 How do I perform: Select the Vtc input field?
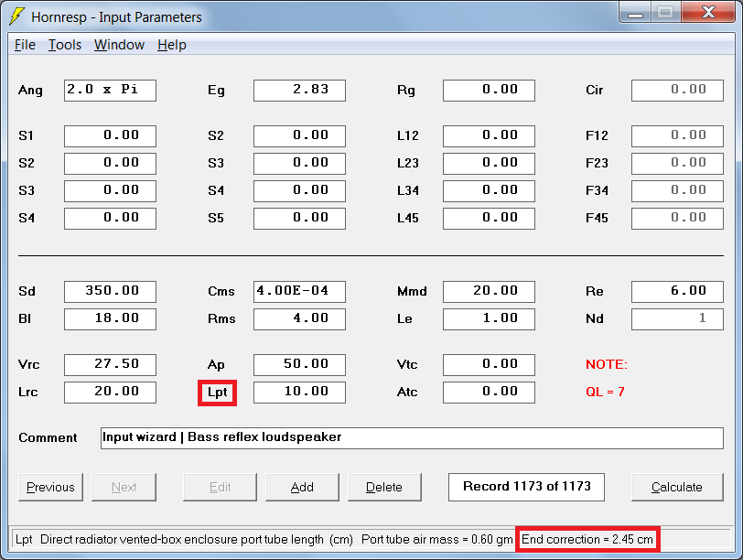point(489,365)
